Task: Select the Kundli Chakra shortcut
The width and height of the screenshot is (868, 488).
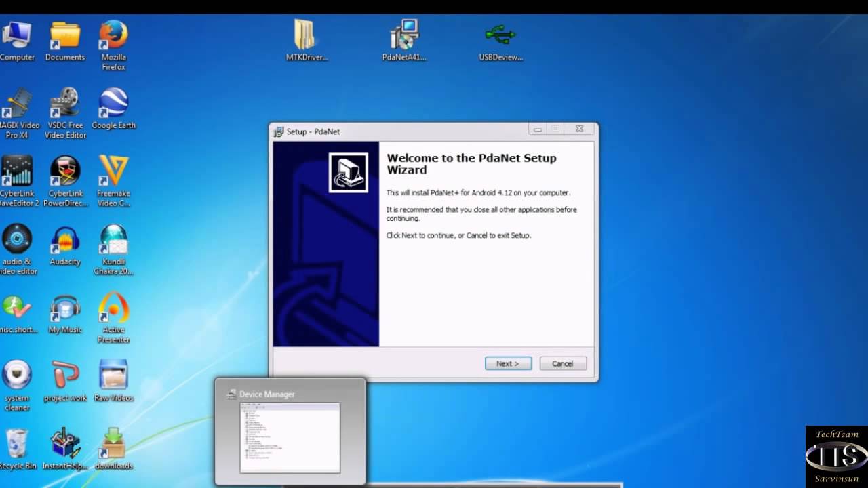Action: pos(113,249)
